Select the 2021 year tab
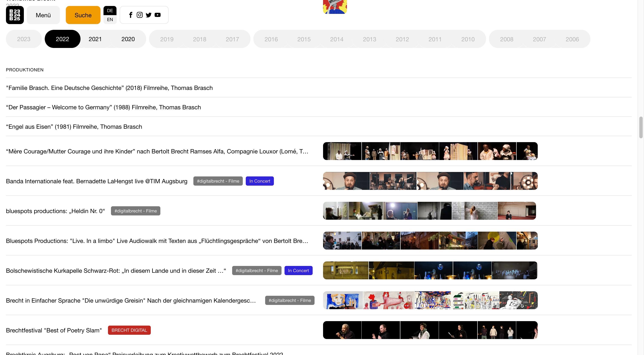 tap(95, 39)
